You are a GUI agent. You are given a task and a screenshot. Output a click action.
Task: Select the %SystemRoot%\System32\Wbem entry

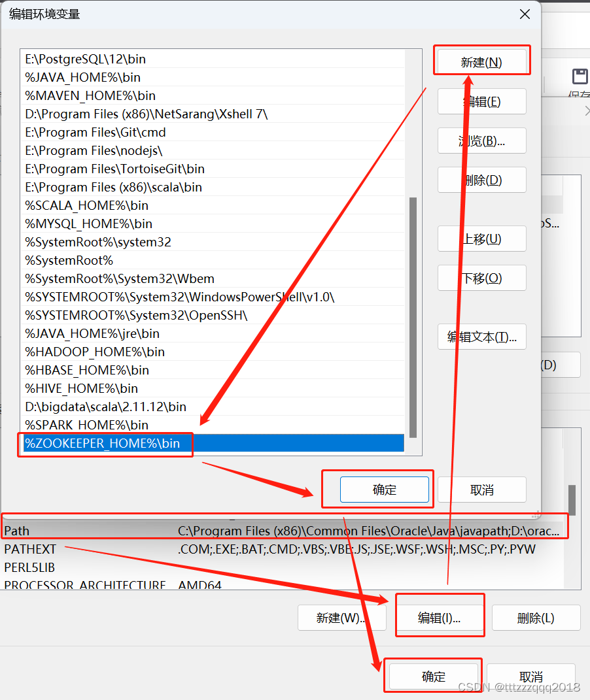213,278
